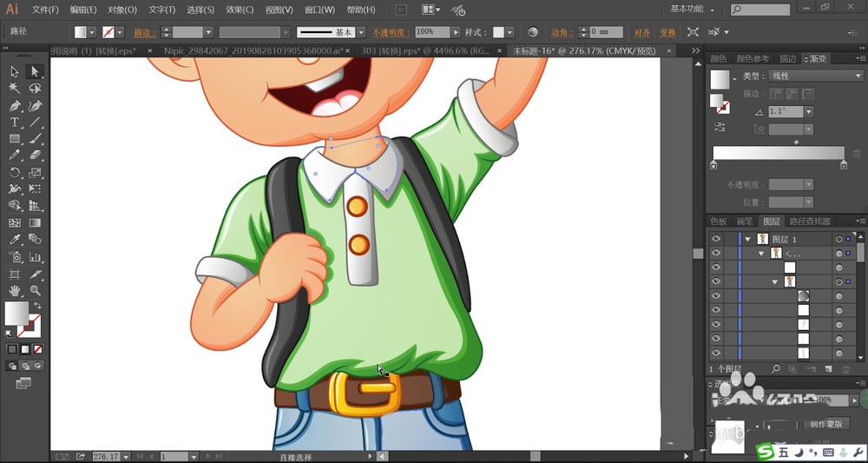Click the Change Screen Mode icon

(x=23, y=383)
